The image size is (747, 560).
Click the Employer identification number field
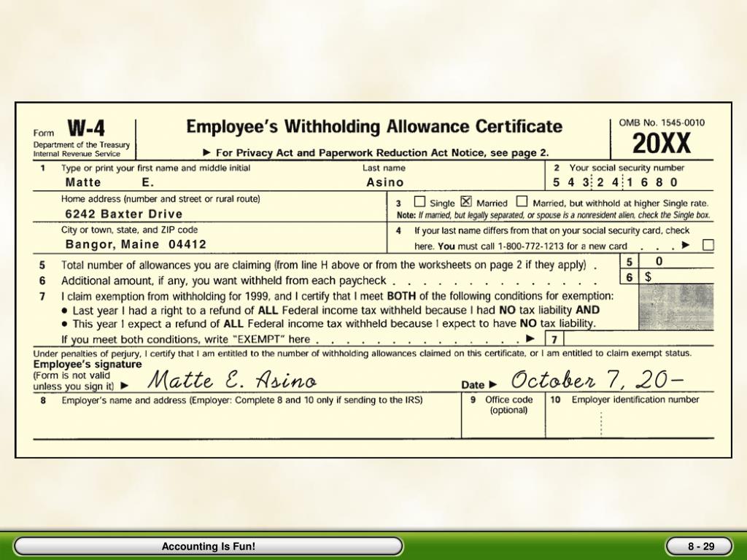tap(630, 415)
